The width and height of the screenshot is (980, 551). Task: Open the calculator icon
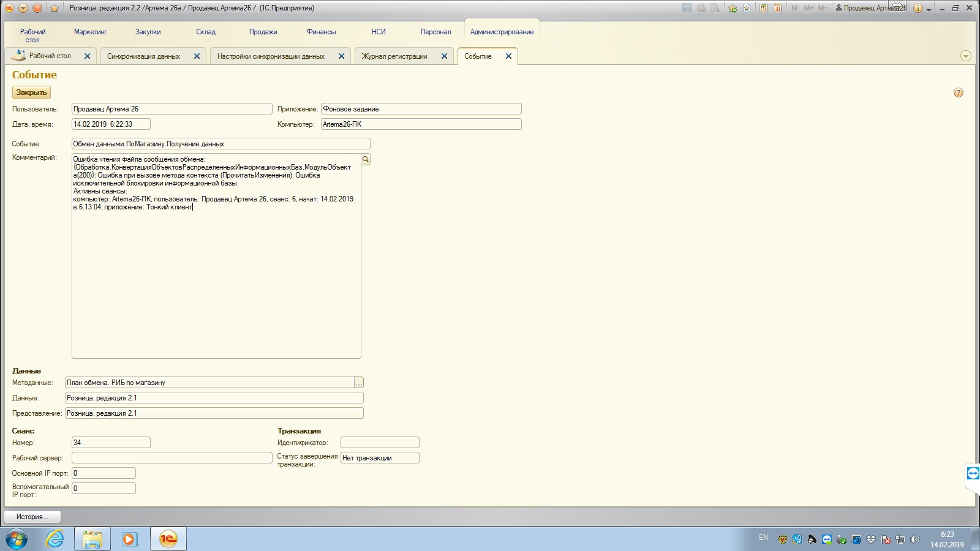coord(763,8)
